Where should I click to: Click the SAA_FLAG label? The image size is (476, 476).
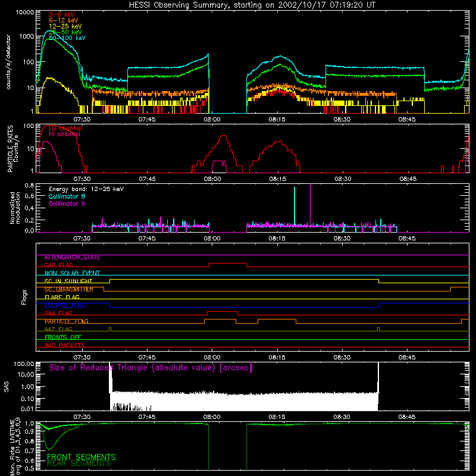(x=58, y=314)
